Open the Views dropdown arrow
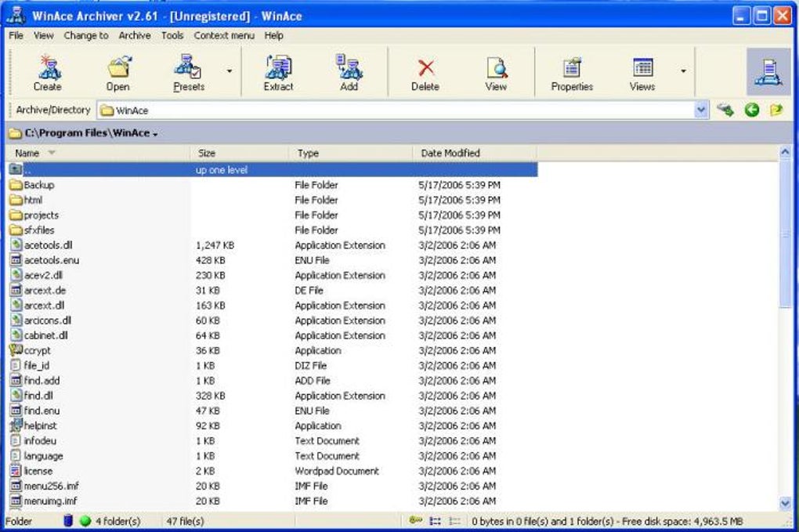The image size is (799, 532). 683,71
